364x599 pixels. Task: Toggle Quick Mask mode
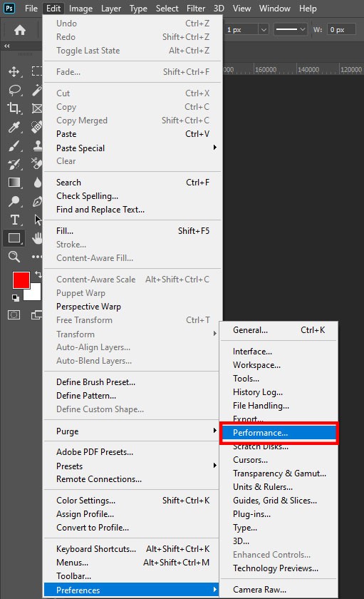(x=14, y=314)
